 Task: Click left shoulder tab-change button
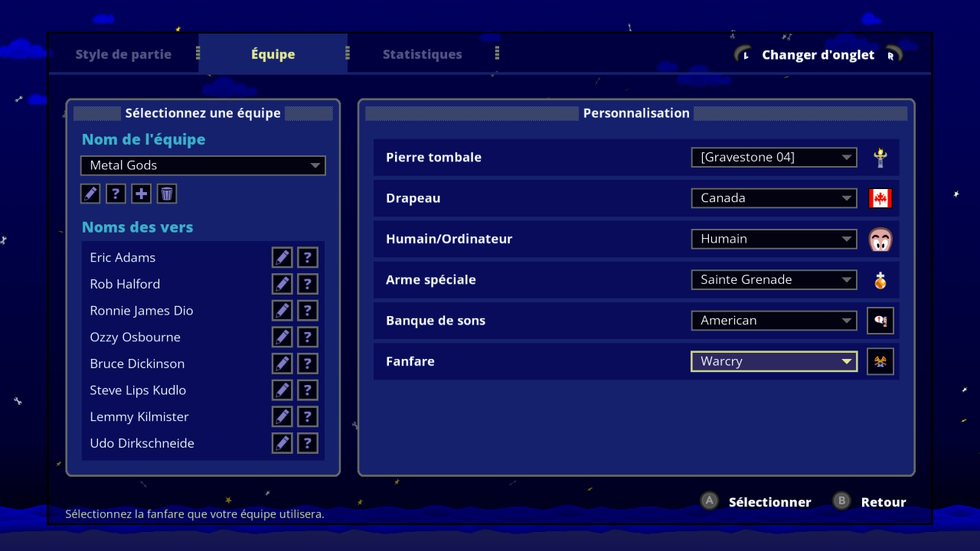[743, 54]
